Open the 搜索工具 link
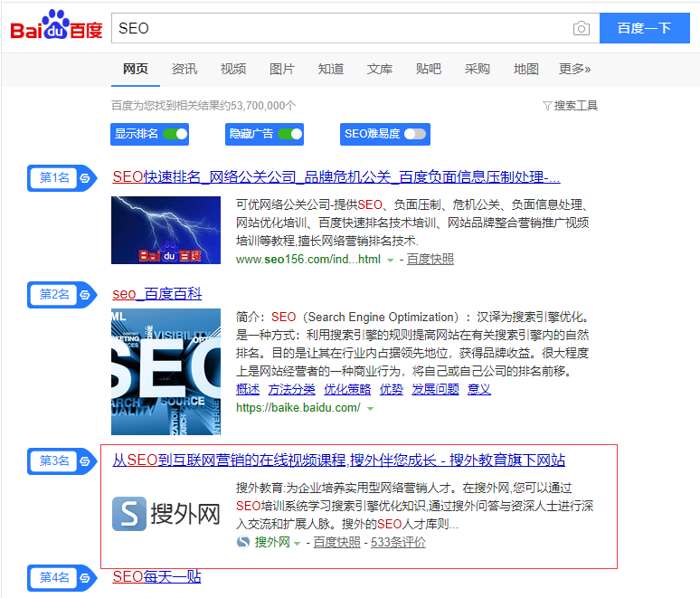 (x=575, y=106)
